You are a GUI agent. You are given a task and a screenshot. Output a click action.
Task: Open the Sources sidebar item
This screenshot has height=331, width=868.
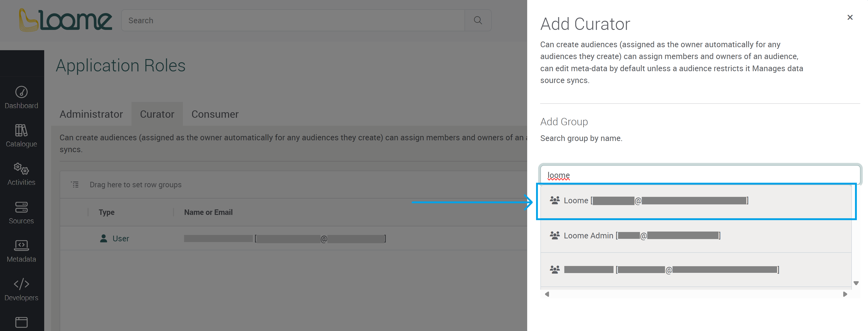[x=22, y=213]
